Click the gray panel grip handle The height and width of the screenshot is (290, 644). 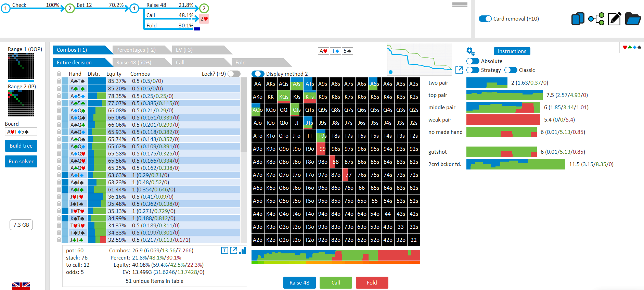click(x=460, y=5)
